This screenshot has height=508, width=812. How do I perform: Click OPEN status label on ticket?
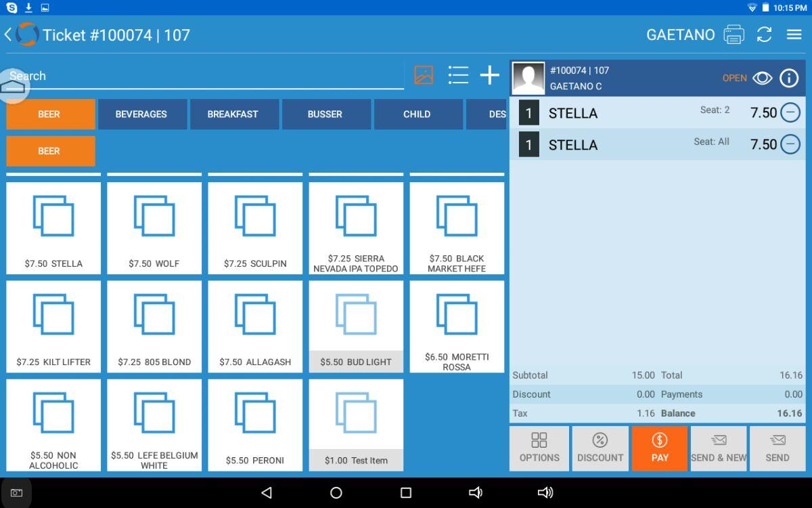coord(734,78)
